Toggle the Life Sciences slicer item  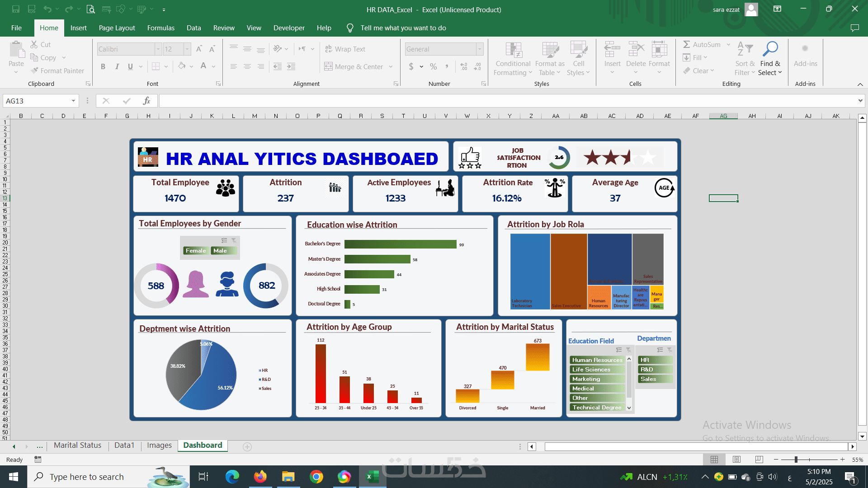[596, 370]
